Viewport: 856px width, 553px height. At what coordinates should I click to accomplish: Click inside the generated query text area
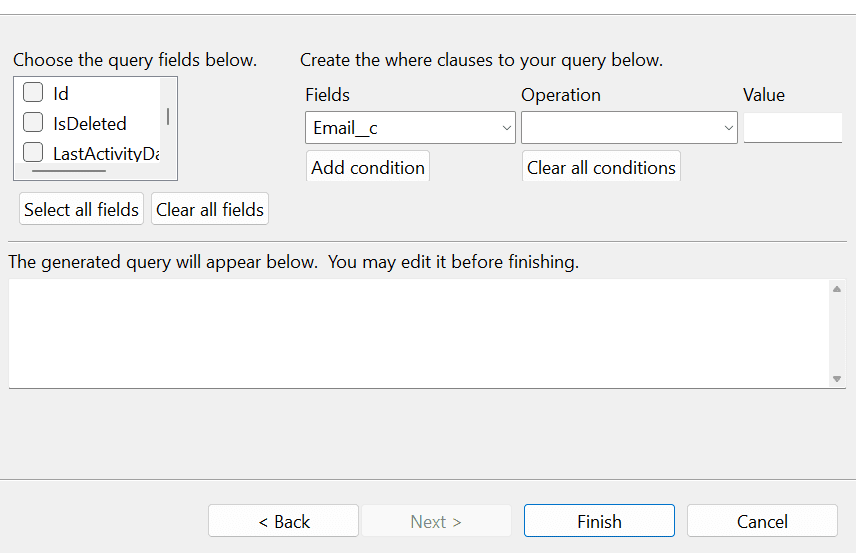tap(418, 333)
